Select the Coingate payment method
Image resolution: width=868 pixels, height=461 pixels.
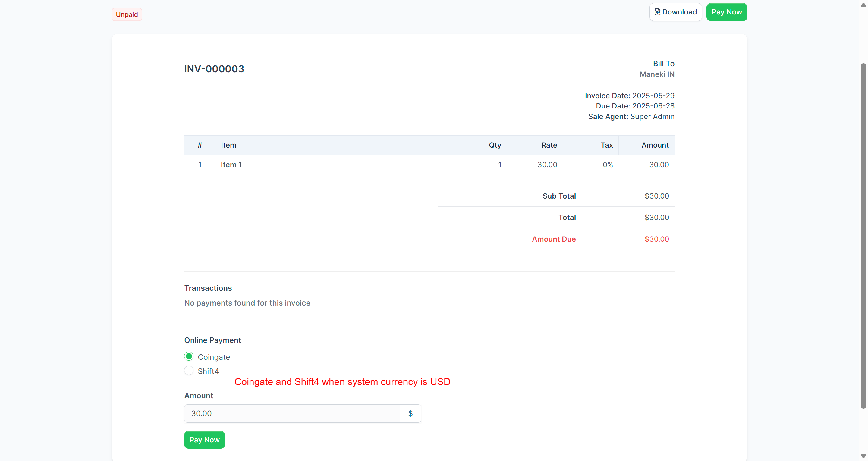pyautogui.click(x=189, y=356)
